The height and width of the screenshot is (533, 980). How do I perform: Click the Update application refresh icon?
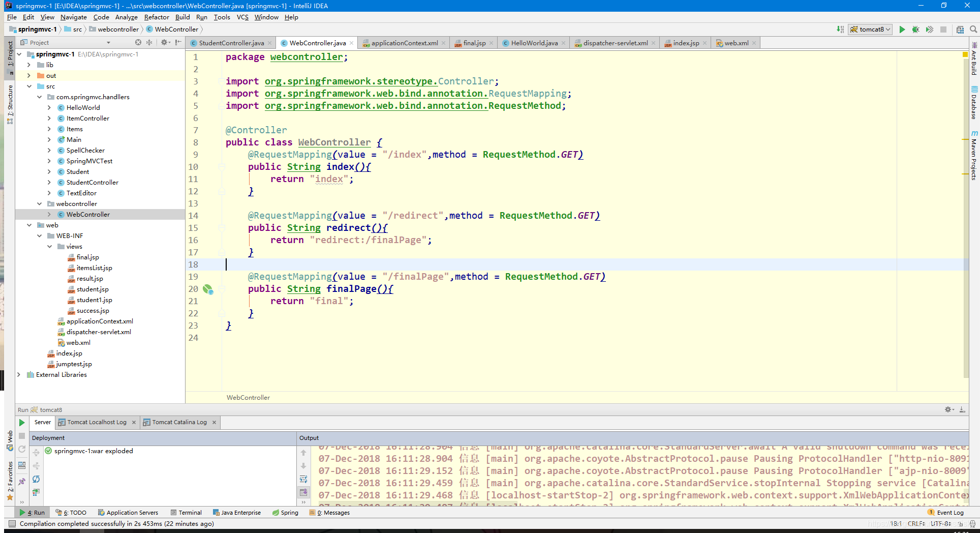22,449
